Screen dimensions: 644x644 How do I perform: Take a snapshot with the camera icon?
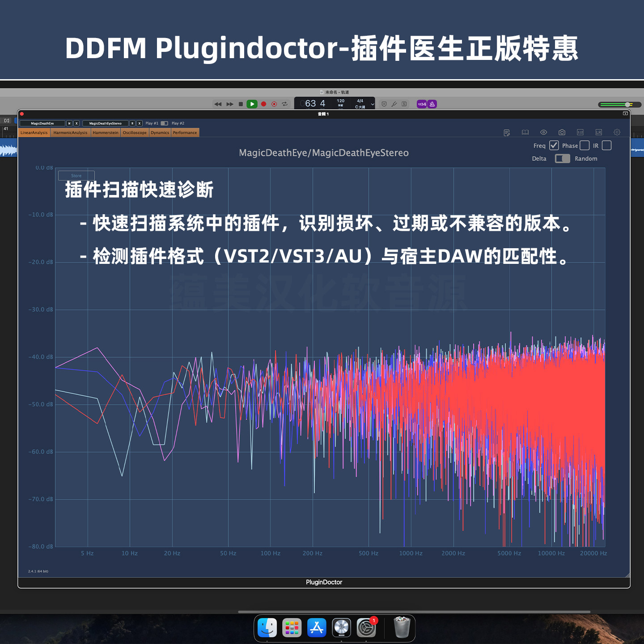click(562, 132)
